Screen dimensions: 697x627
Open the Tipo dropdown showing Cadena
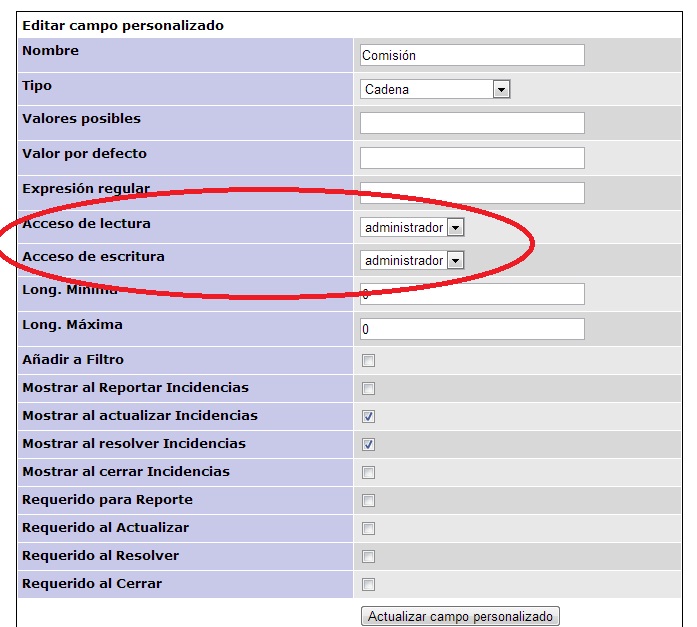coord(435,89)
